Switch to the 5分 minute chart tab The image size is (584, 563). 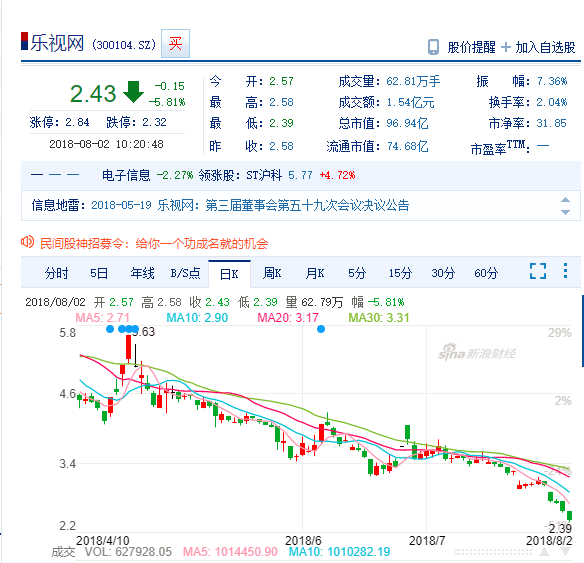tap(357, 273)
